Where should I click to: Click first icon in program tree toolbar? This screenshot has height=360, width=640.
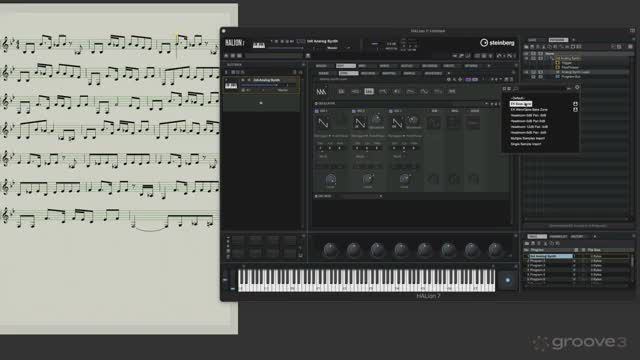tap(527, 47)
